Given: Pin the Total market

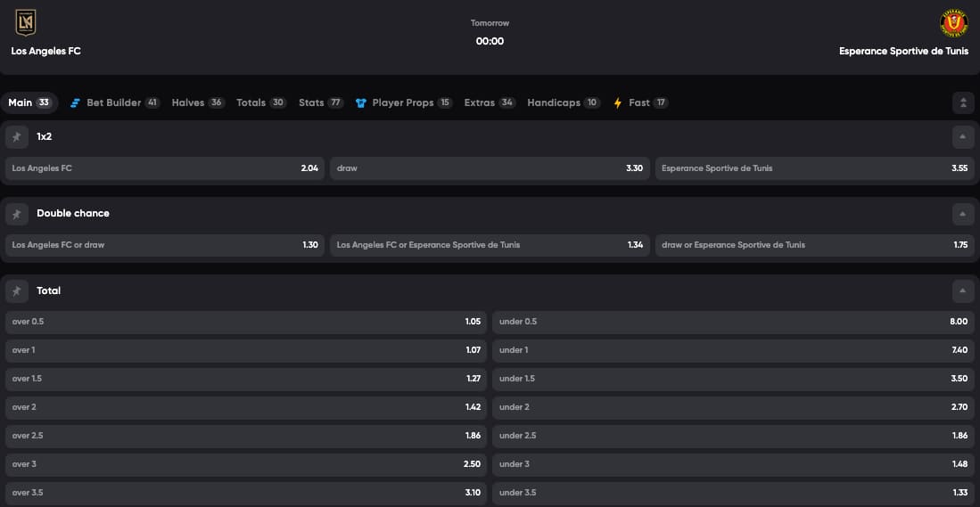Looking at the screenshot, I should tap(17, 291).
